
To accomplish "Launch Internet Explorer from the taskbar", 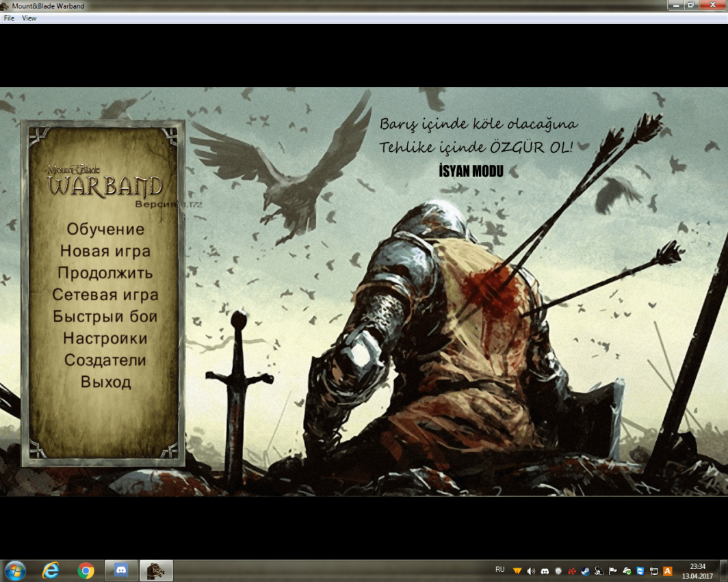I will [51, 570].
